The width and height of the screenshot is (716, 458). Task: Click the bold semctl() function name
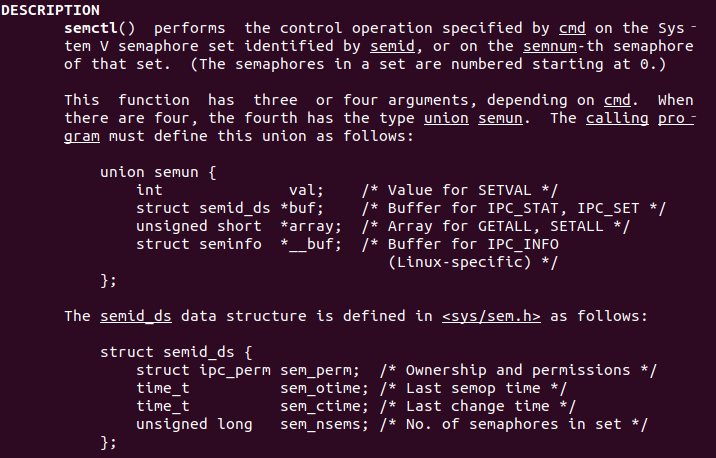tap(100, 28)
